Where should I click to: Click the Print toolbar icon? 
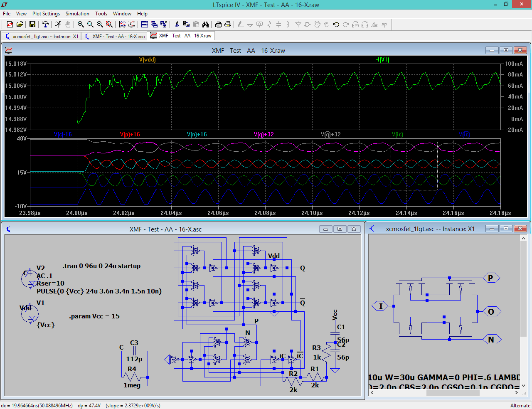pos(228,25)
